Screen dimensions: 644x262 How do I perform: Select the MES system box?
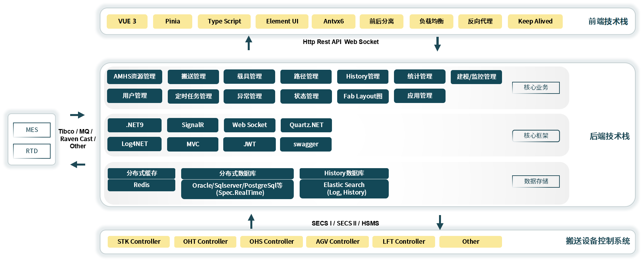point(32,130)
